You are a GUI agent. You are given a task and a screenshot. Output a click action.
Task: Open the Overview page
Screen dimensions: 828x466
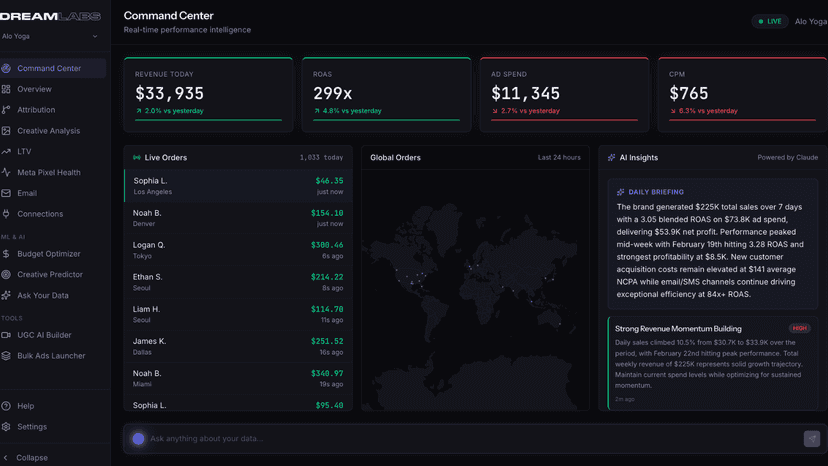coord(53,89)
